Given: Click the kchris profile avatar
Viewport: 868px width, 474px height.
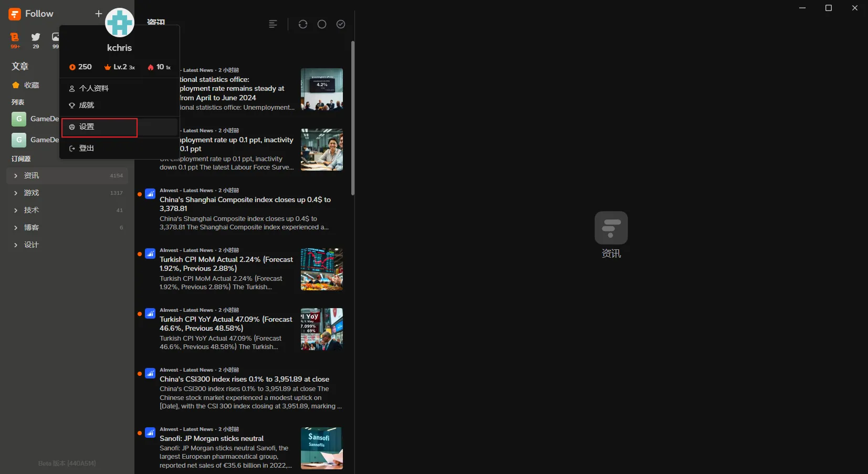Looking at the screenshot, I should (x=120, y=23).
